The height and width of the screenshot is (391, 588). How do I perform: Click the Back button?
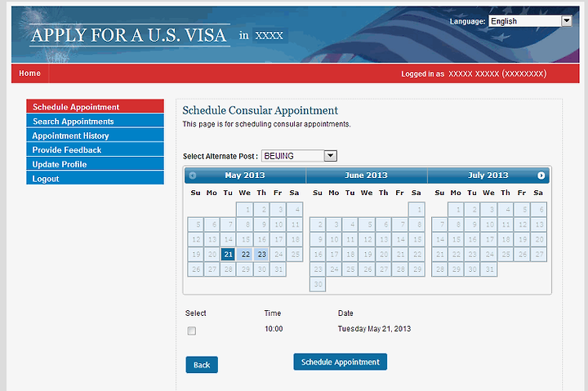[x=202, y=365]
